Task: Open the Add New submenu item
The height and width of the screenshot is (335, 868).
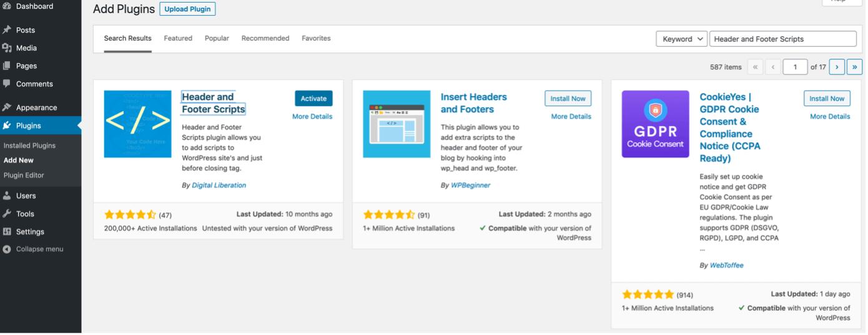Action: click(x=19, y=160)
